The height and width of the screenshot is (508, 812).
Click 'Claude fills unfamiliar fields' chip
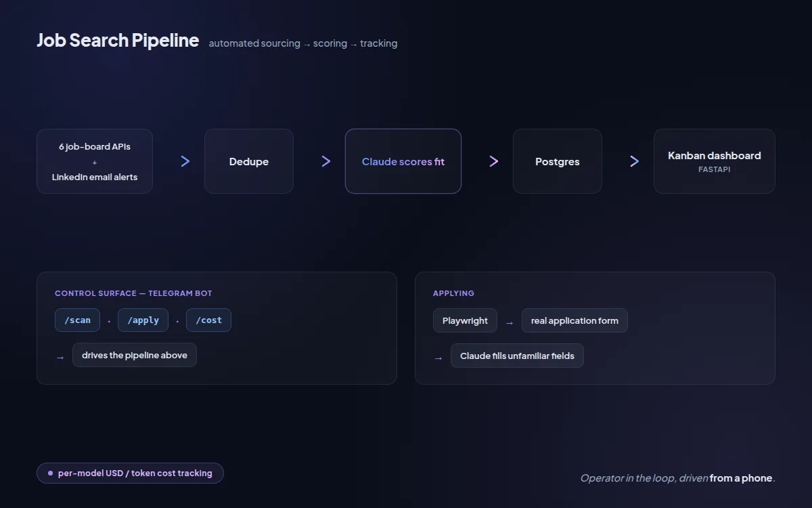point(517,356)
